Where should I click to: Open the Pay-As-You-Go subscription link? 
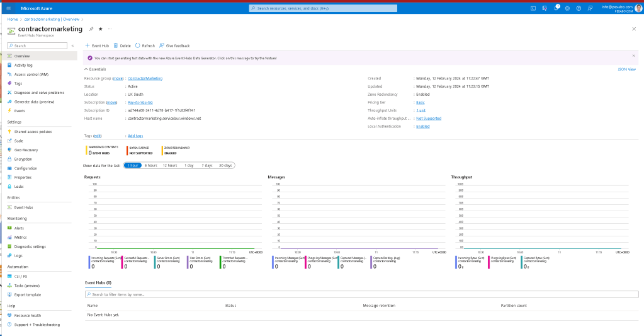140,102
